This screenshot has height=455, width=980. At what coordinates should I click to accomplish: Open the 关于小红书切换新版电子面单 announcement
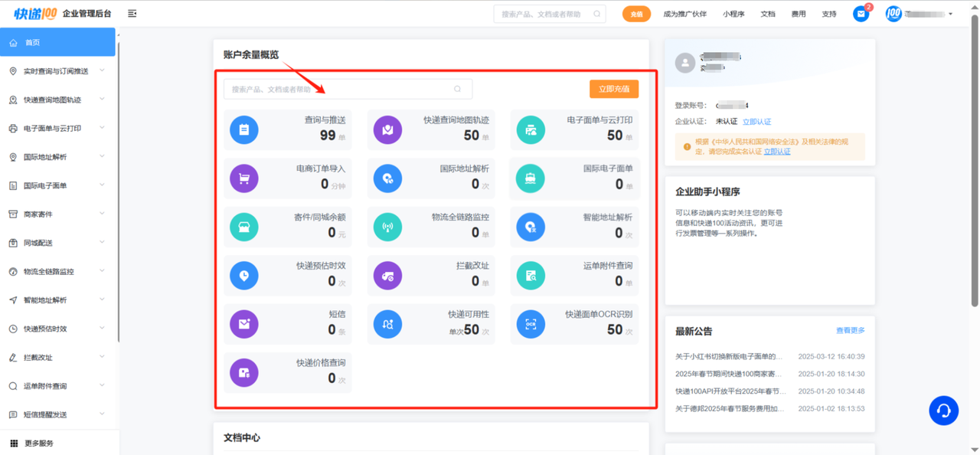tap(730, 356)
